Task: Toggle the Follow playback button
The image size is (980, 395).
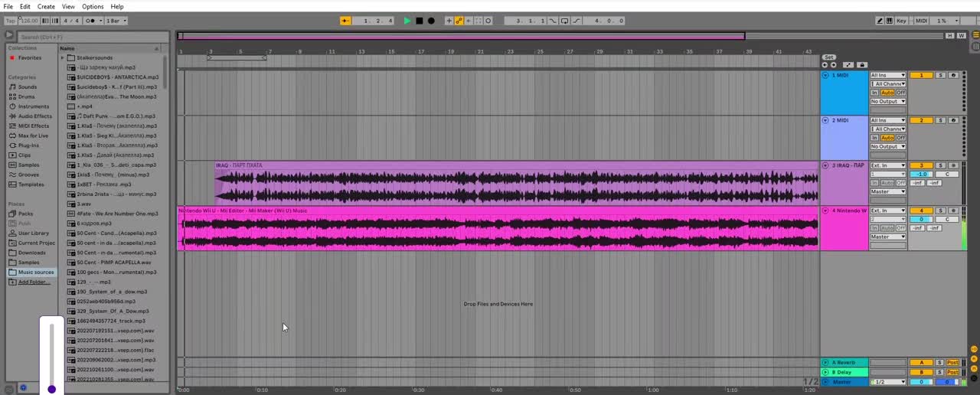Action: click(x=346, y=21)
